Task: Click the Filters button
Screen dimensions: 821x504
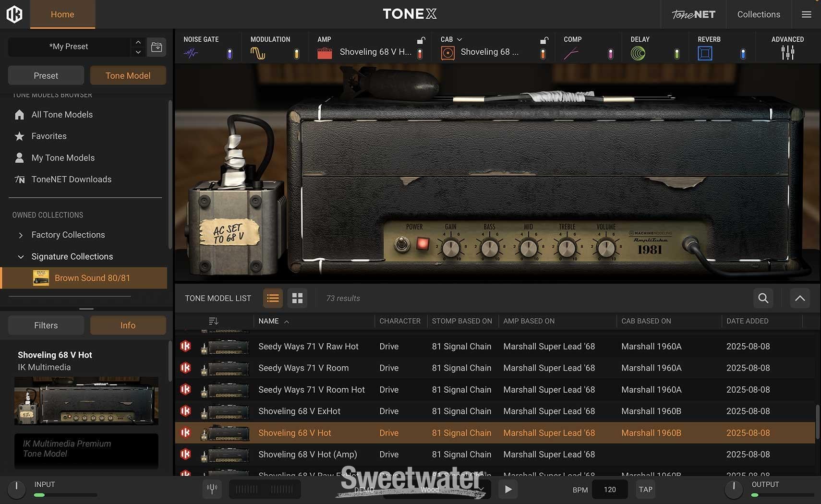Action: click(46, 325)
